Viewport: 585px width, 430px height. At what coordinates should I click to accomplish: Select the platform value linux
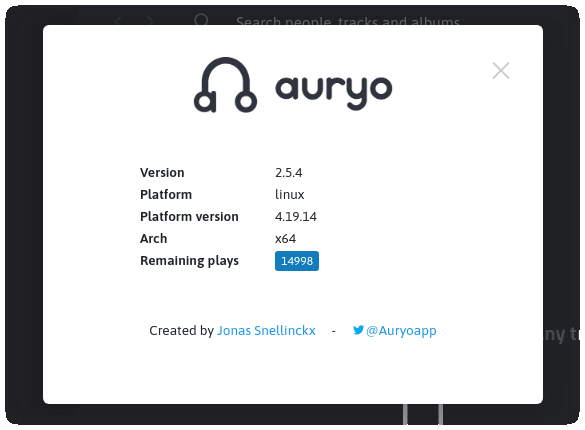[x=290, y=194]
